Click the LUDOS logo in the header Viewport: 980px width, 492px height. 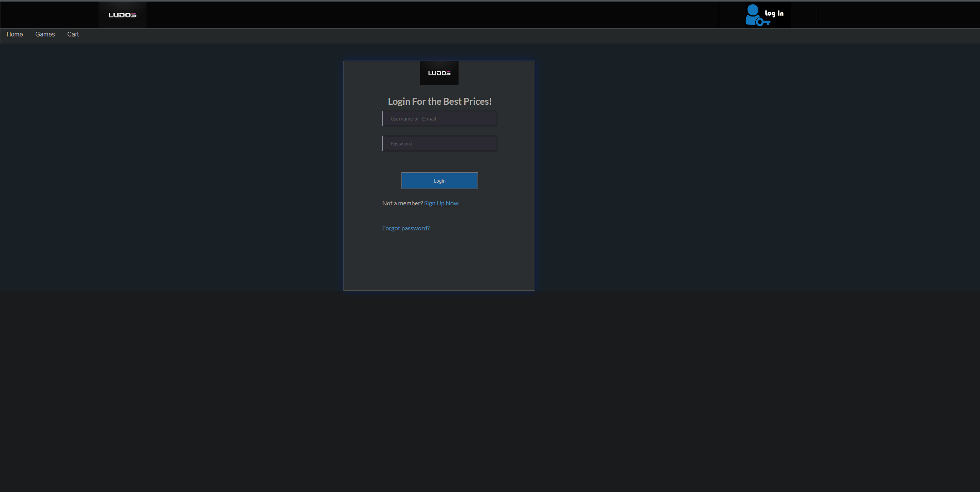point(122,15)
